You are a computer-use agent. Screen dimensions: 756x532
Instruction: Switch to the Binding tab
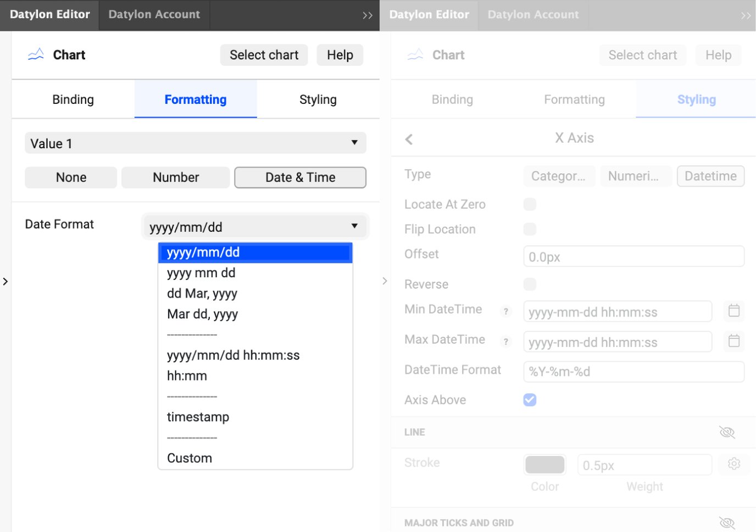point(73,99)
